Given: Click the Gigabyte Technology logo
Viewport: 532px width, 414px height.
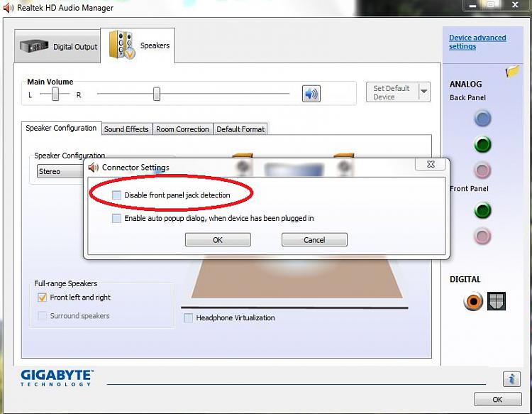Looking at the screenshot, I should (57, 378).
